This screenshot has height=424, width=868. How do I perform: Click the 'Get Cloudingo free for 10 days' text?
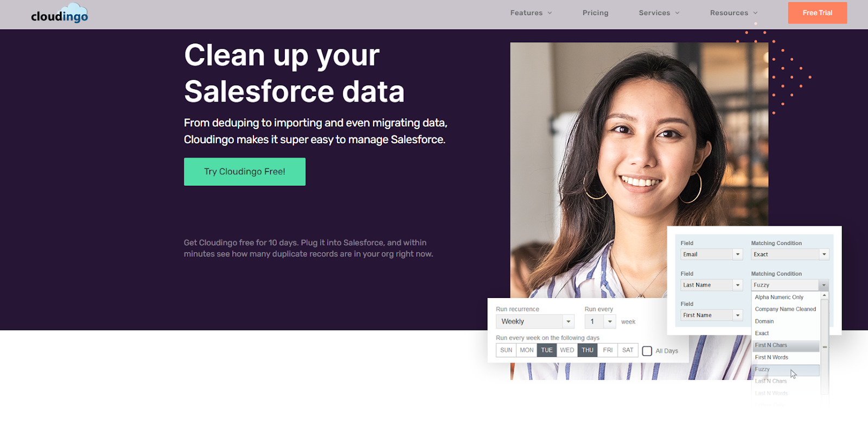(308, 248)
